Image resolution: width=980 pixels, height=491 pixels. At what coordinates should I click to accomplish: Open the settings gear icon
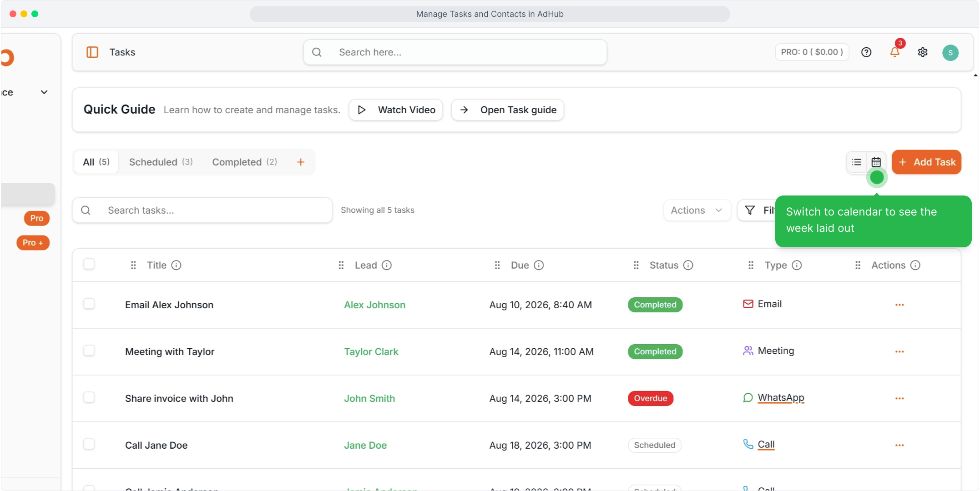tap(923, 52)
